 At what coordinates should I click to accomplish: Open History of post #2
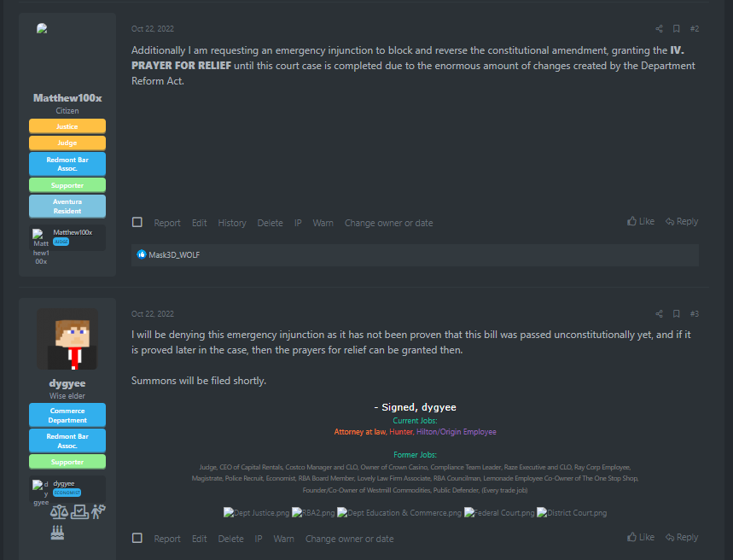click(232, 223)
